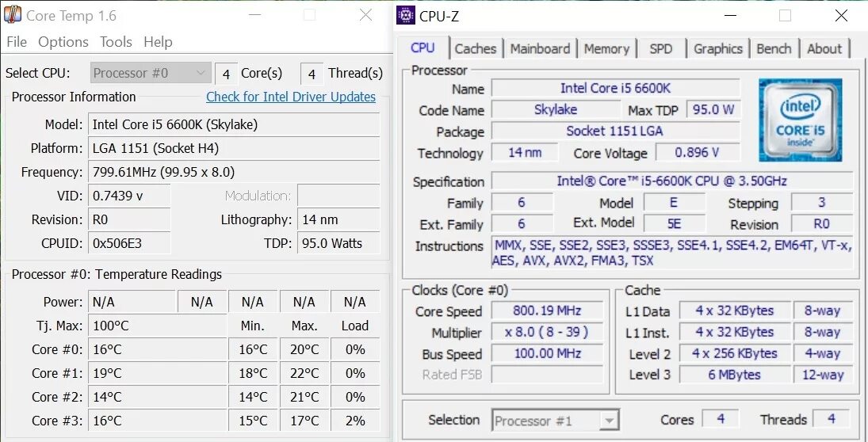Click the Code Name value Skylake
The width and height of the screenshot is (868, 442).
[x=555, y=109]
